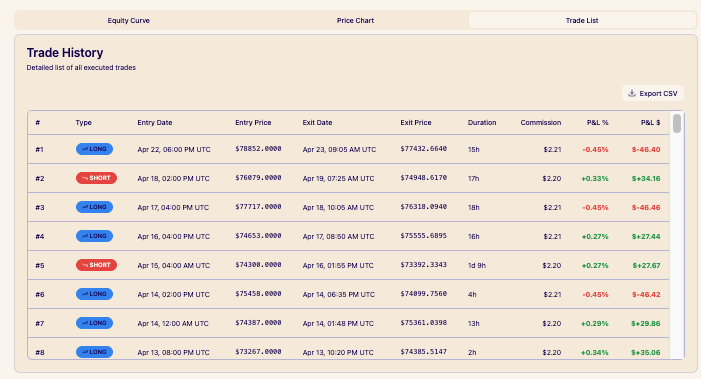
Task: Click the SHORT badge in trade #2
Action: tap(96, 178)
